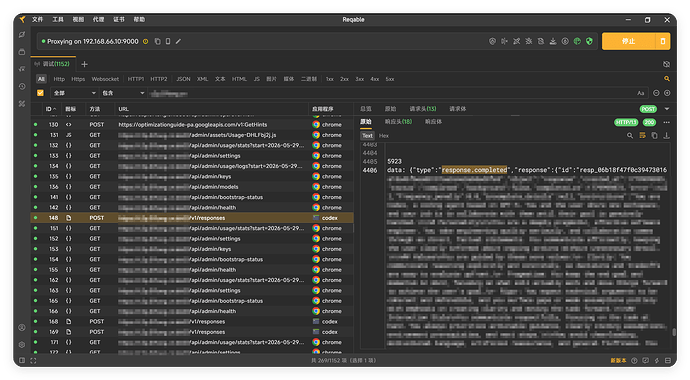This screenshot has width=690, height=380.
Task: Click the 新版本 link in the status bar
Action: (x=618, y=361)
